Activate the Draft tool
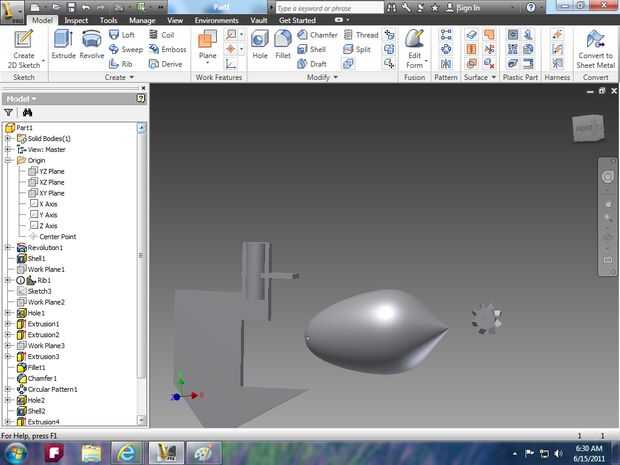The height and width of the screenshot is (465, 620). (x=312, y=64)
